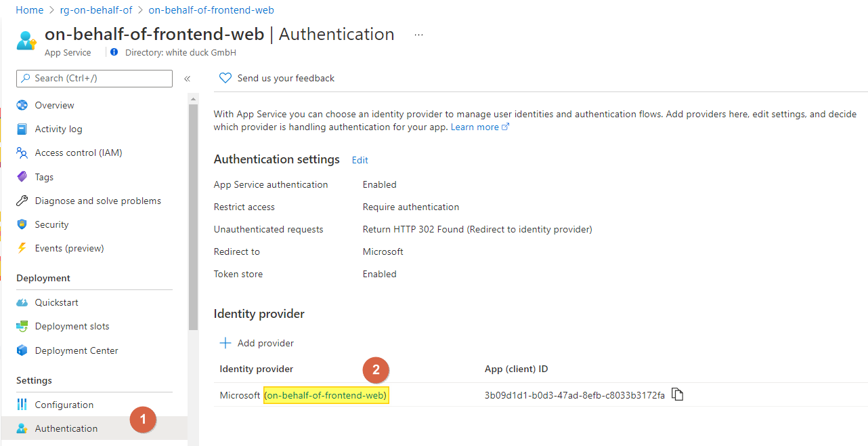Click Edit next to Authentication settings

click(360, 160)
